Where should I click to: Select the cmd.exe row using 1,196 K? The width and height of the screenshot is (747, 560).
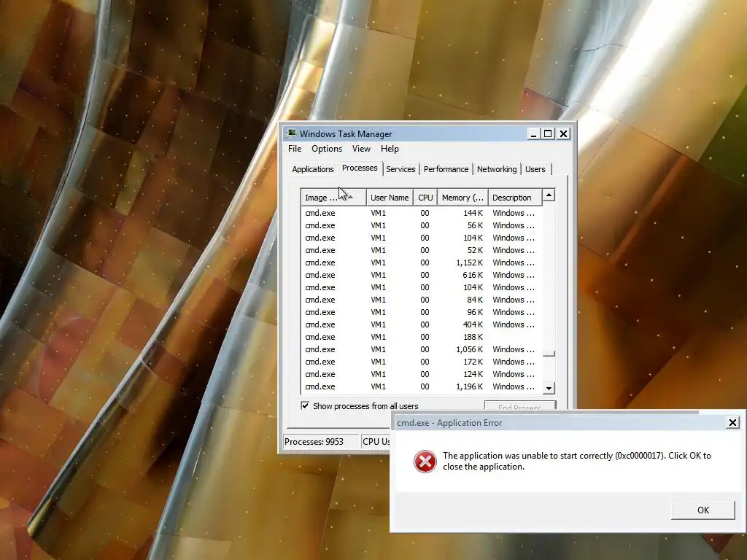coord(421,386)
